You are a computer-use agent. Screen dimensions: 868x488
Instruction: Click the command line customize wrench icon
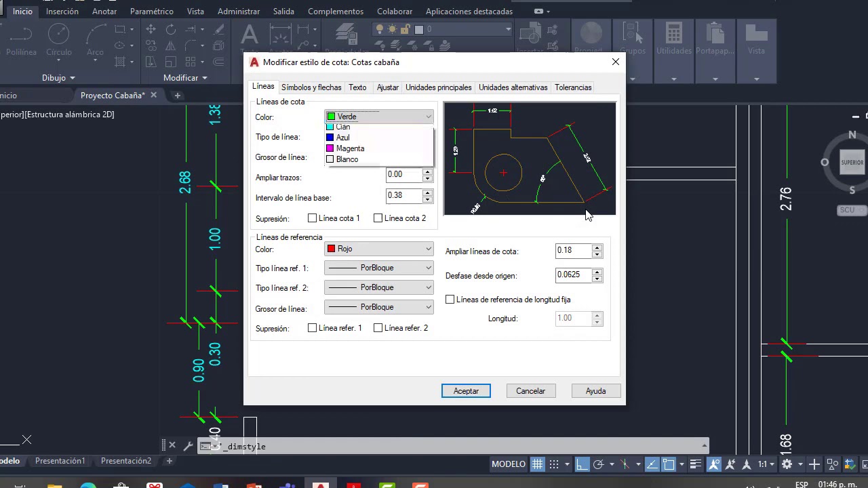point(188,445)
